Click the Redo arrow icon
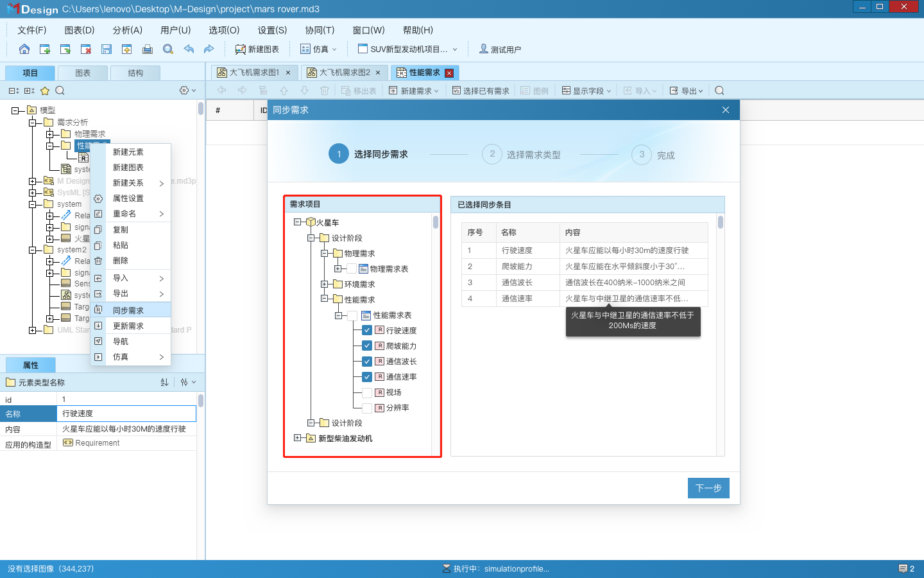924x578 pixels. coord(209,49)
